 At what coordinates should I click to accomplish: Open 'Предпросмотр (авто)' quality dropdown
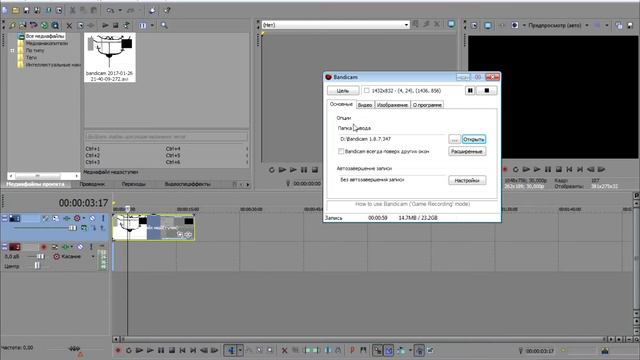pos(587,25)
